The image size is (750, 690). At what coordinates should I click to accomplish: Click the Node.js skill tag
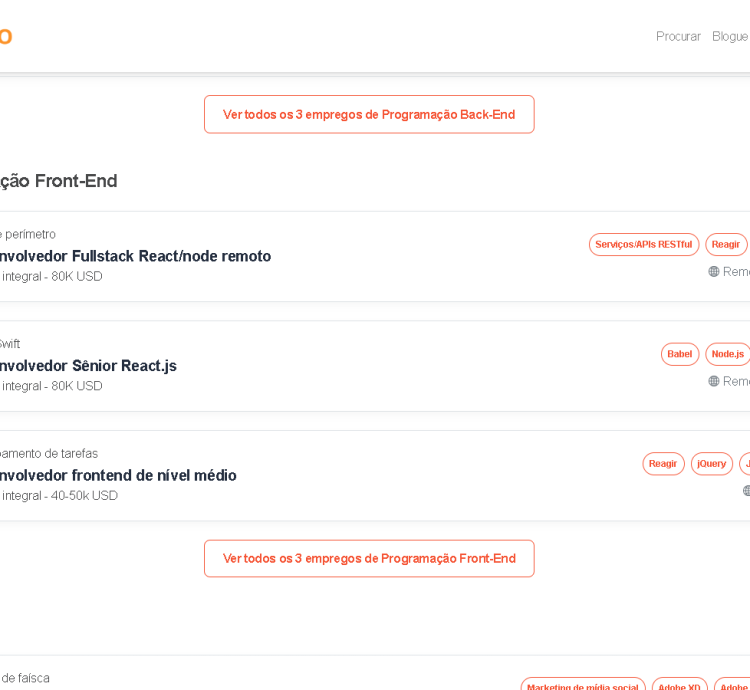(728, 354)
